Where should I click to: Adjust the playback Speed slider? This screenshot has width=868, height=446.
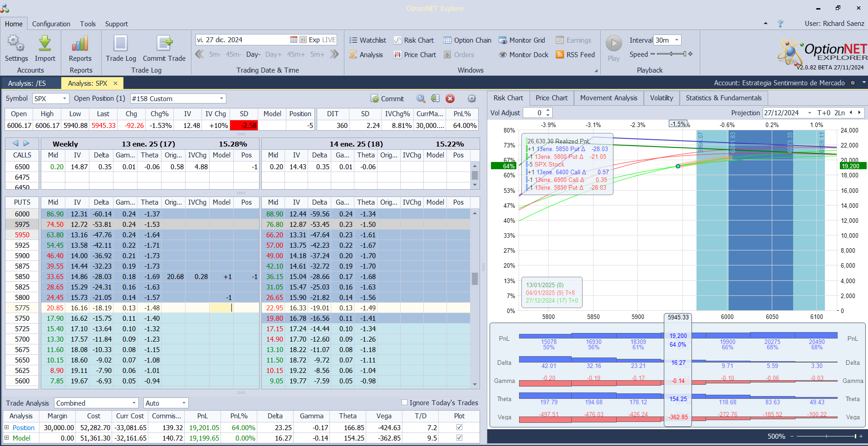[672, 54]
